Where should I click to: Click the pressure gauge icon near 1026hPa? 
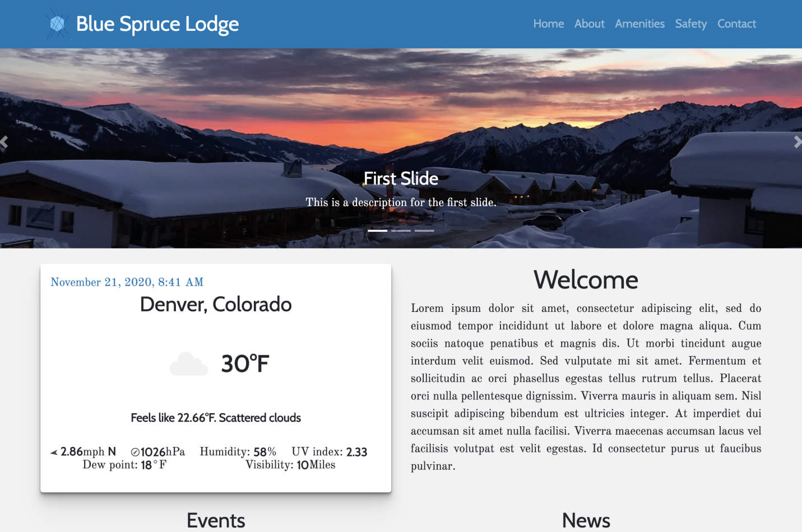tap(135, 452)
